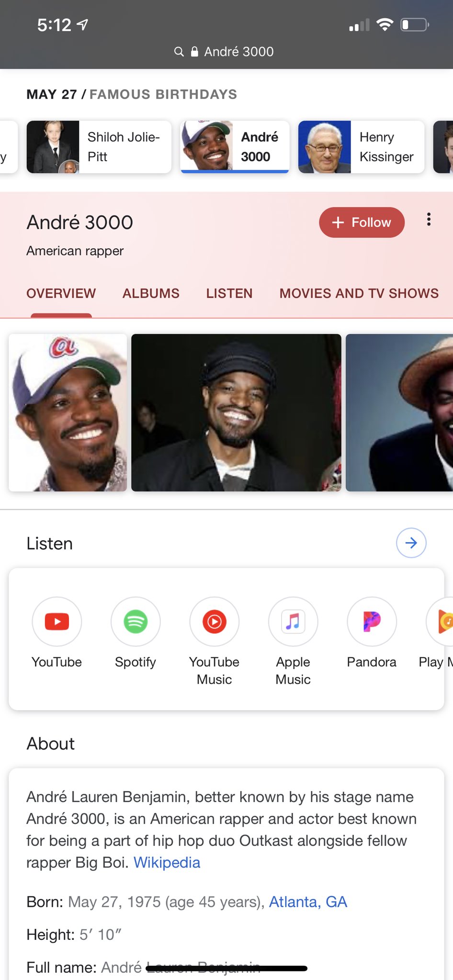Tap the MAY 27 date label

52,94
